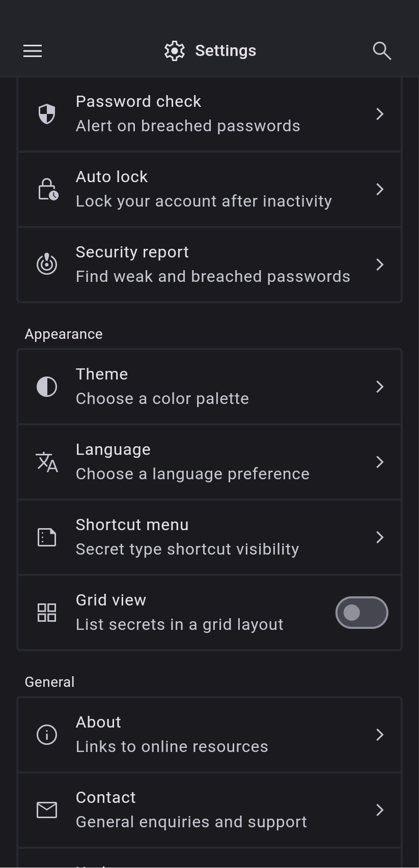
Task: Expand Auto lock using its chevron
Action: point(380,189)
